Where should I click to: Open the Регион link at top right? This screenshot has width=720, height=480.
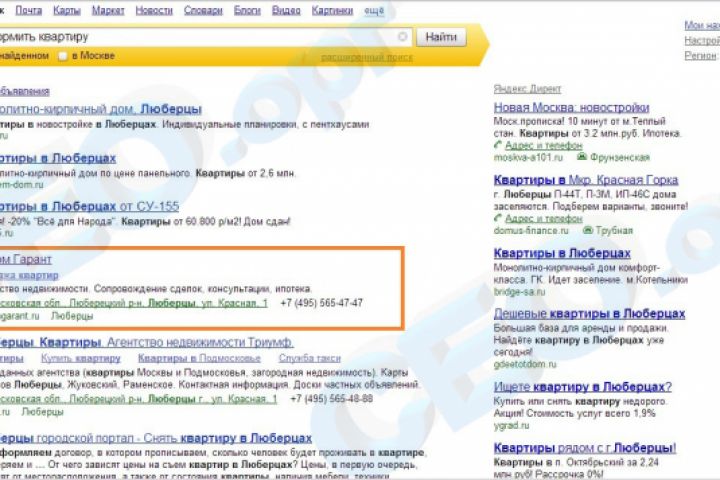point(700,56)
